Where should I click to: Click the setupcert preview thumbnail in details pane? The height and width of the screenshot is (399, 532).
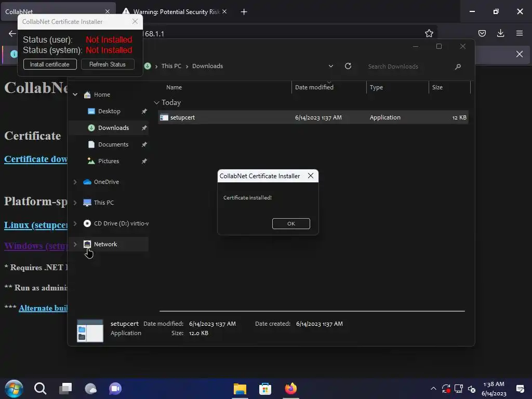tap(90, 330)
